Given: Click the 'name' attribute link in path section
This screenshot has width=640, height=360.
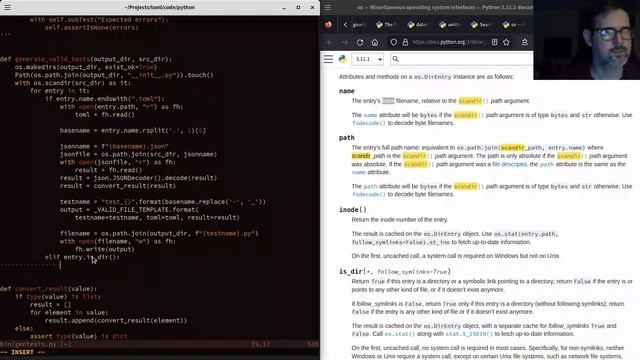Looking at the screenshot, I should pos(359,172).
